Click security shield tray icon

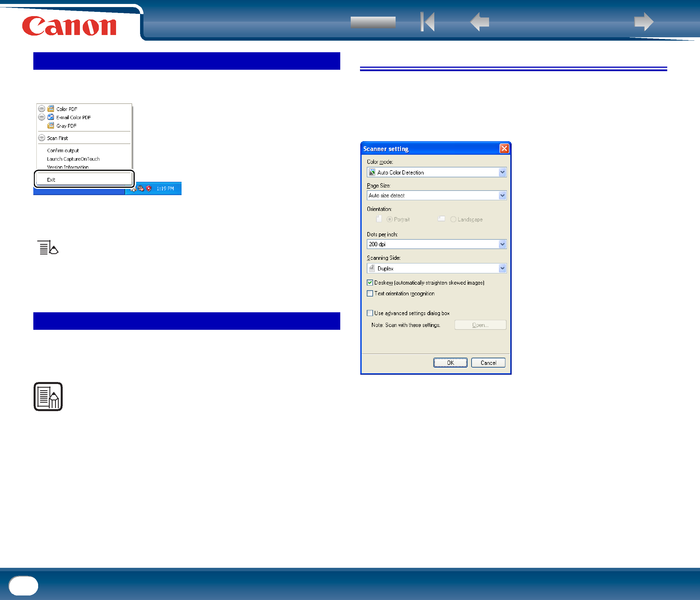pyautogui.click(x=149, y=188)
